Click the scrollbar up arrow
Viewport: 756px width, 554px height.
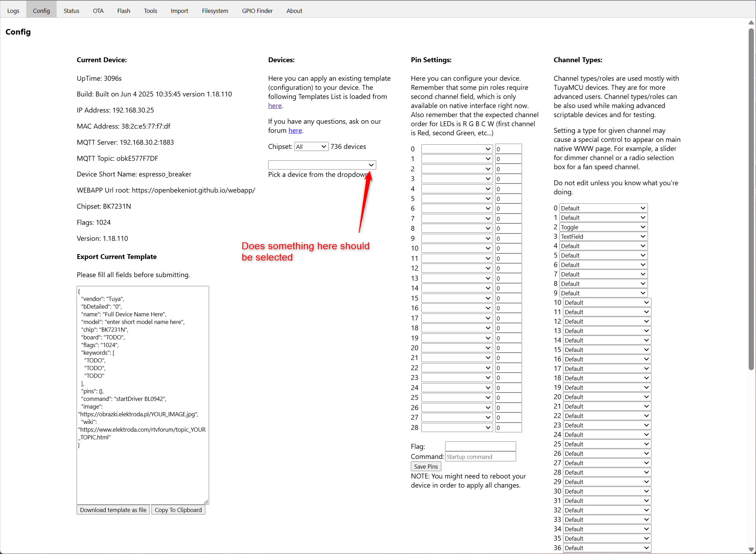pos(751,23)
